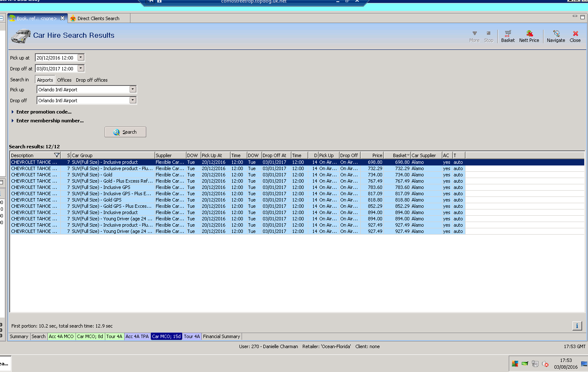This screenshot has width=588, height=372.
Task: Click the Stop toolbar button
Action: [489, 36]
